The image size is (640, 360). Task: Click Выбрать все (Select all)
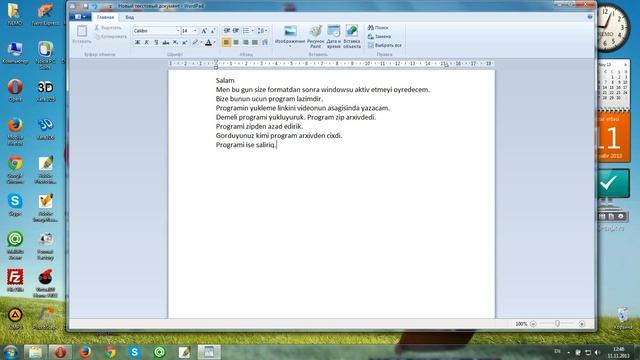(x=384, y=45)
